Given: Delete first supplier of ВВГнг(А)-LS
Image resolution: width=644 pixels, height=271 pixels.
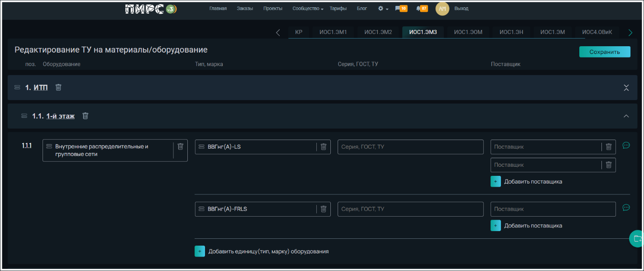Looking at the screenshot, I should click(x=609, y=146).
